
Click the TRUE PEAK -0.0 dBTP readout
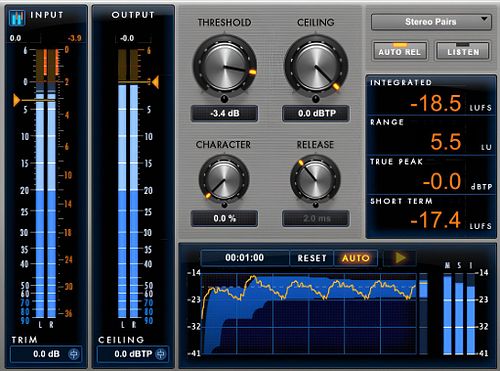pyautogui.click(x=431, y=175)
